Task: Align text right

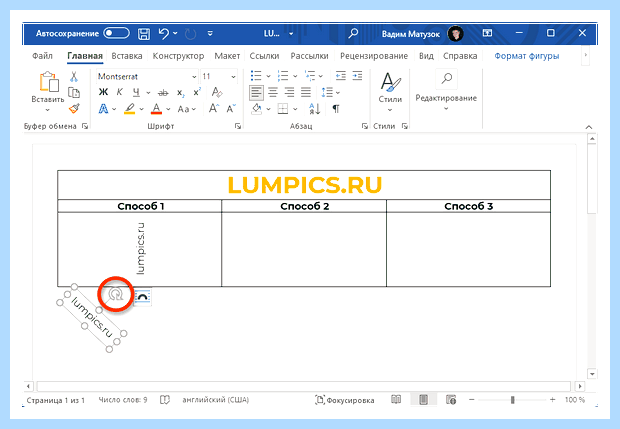Action: click(289, 93)
